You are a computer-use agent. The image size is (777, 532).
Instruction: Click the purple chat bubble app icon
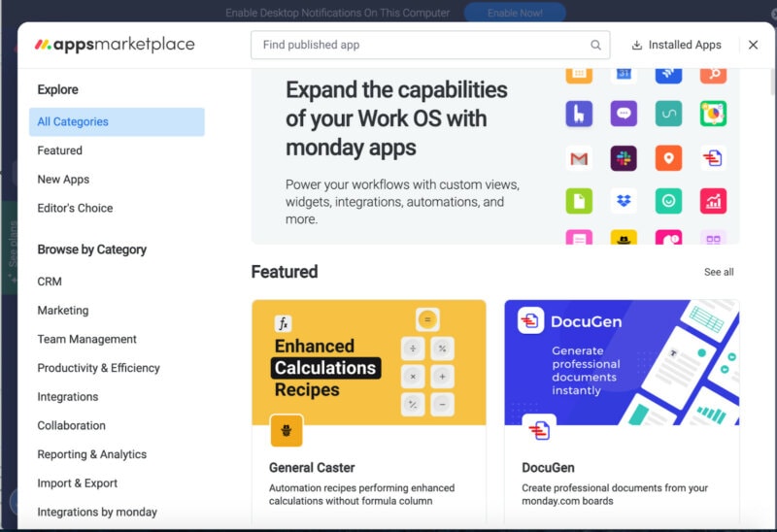pyautogui.click(x=624, y=114)
